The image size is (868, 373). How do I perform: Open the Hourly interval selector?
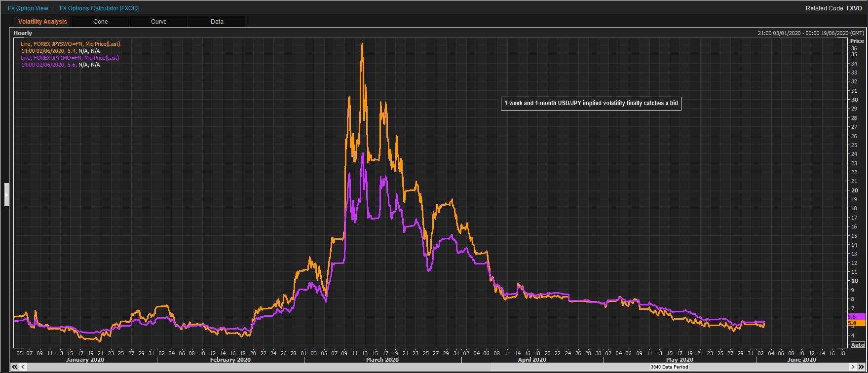coord(23,33)
